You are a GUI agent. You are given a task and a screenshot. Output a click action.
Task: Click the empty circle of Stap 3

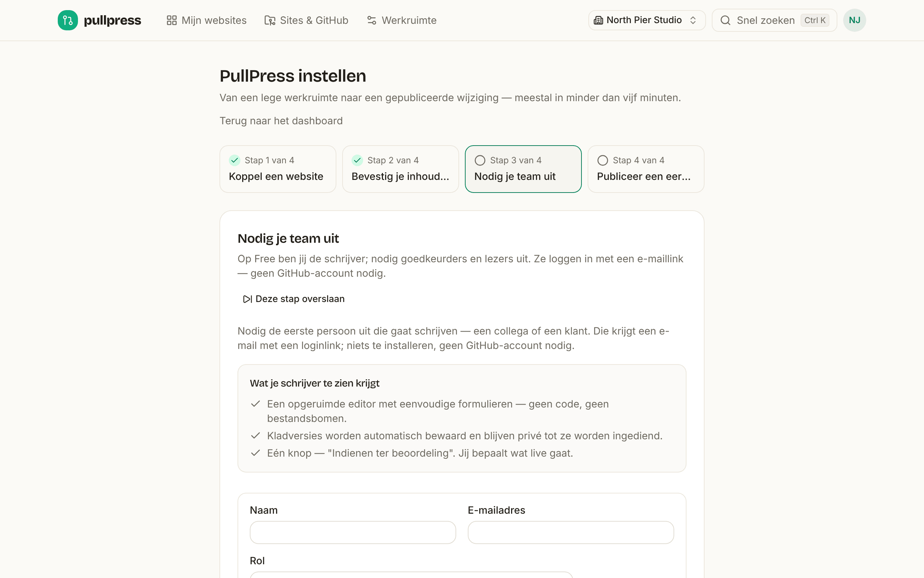(x=480, y=160)
